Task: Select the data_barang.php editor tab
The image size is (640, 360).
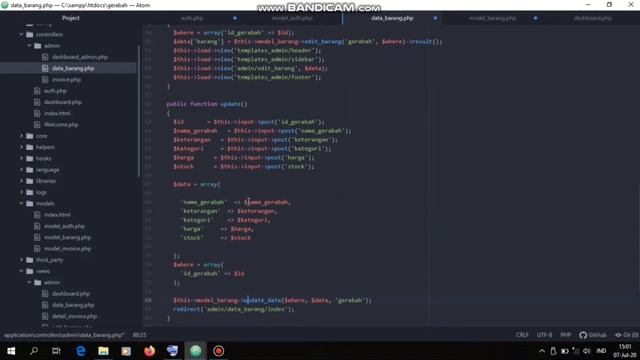Action: [392, 18]
